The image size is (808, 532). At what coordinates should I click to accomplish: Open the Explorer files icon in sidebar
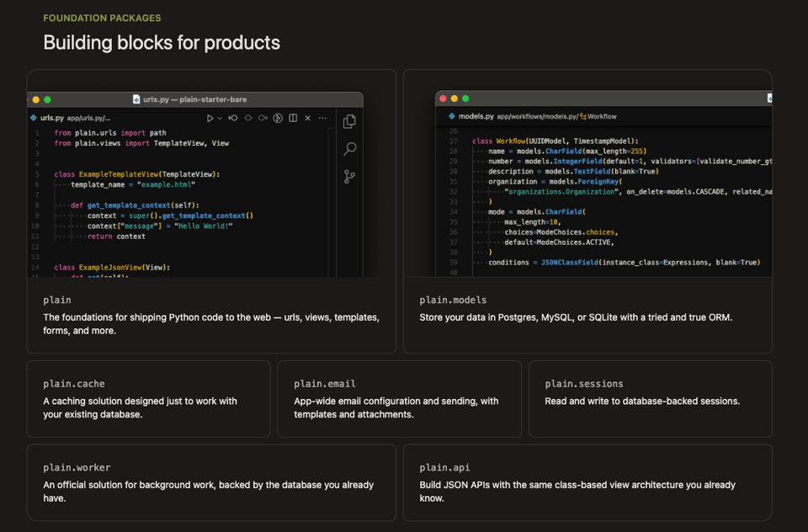(x=349, y=122)
